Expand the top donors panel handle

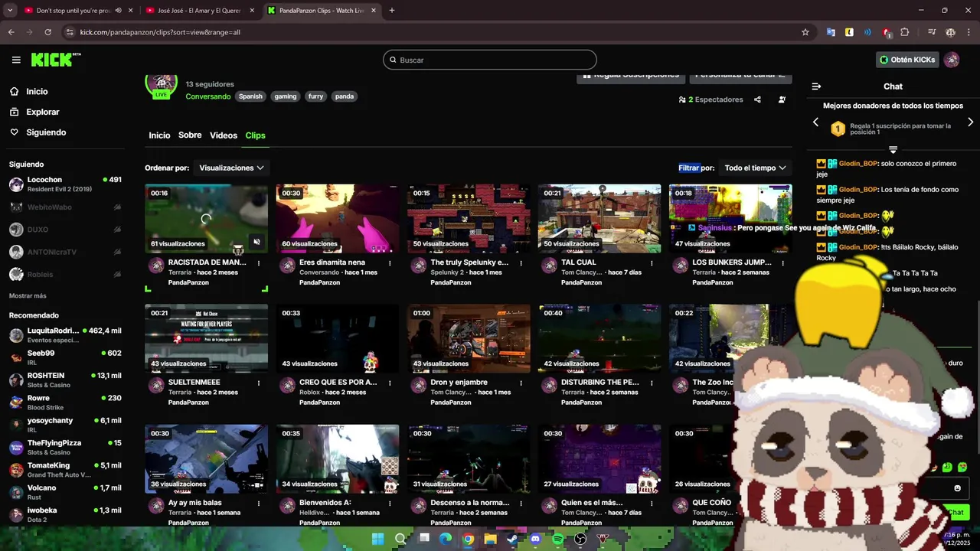tap(893, 149)
